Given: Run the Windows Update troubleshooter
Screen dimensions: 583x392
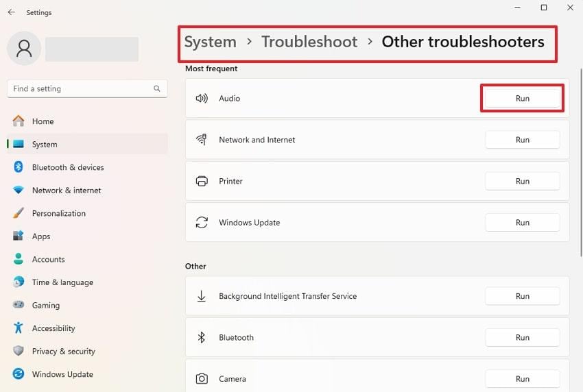Looking at the screenshot, I should pos(523,223).
